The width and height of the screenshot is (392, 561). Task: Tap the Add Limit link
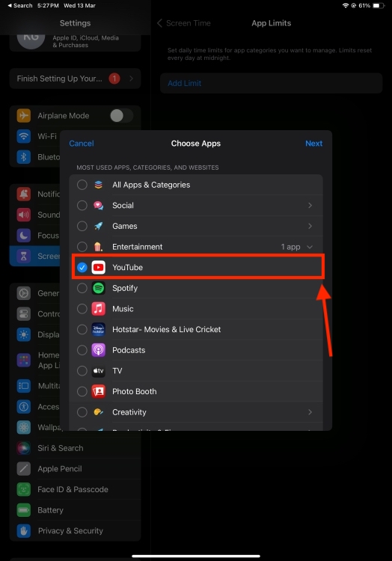[184, 83]
